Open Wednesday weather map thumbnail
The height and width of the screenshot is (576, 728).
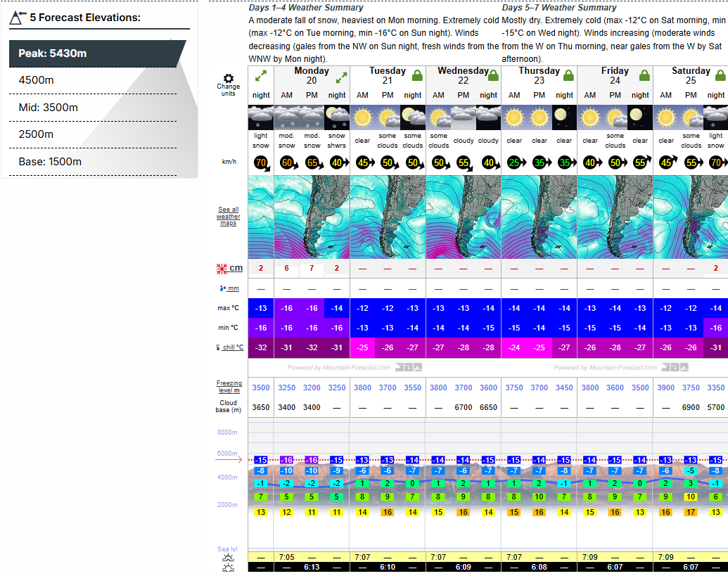click(x=464, y=217)
